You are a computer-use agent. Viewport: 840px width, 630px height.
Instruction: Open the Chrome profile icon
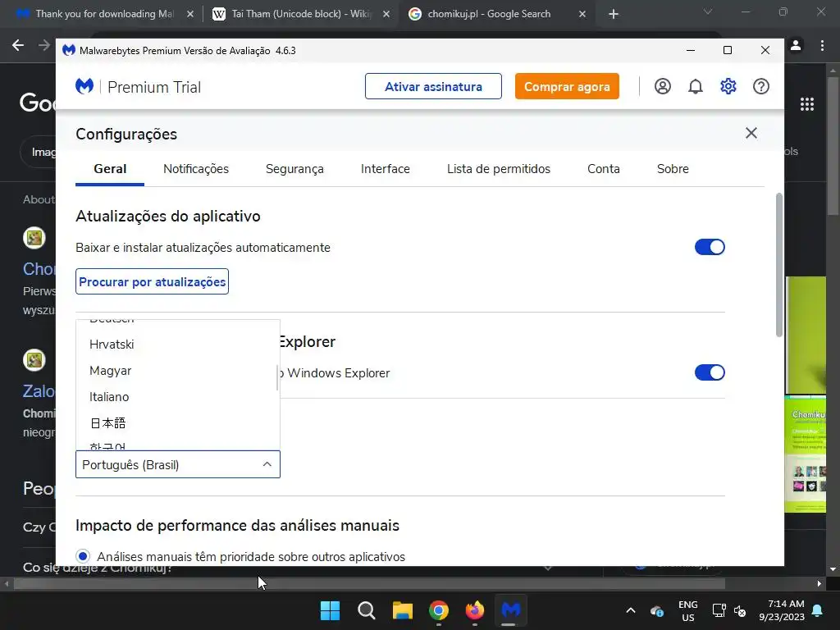tap(796, 45)
